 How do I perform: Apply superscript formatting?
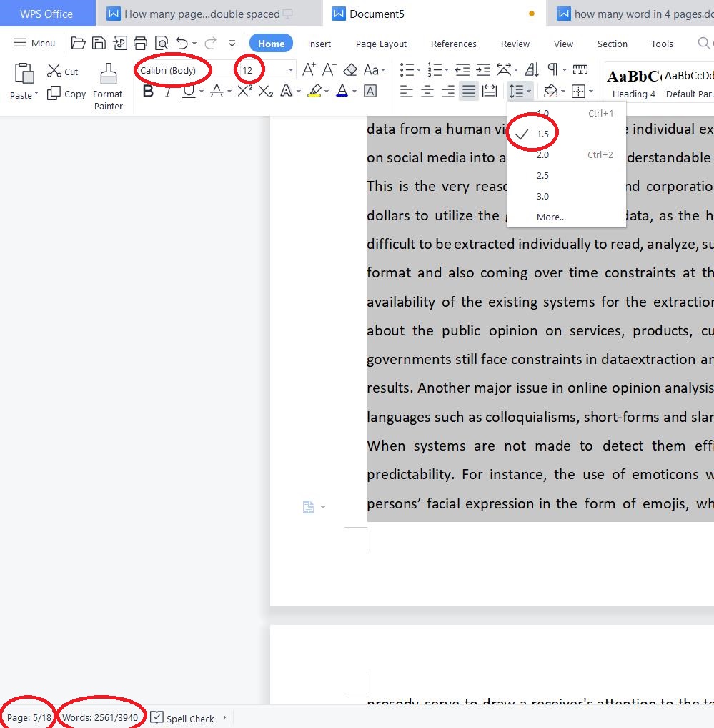coord(244,92)
